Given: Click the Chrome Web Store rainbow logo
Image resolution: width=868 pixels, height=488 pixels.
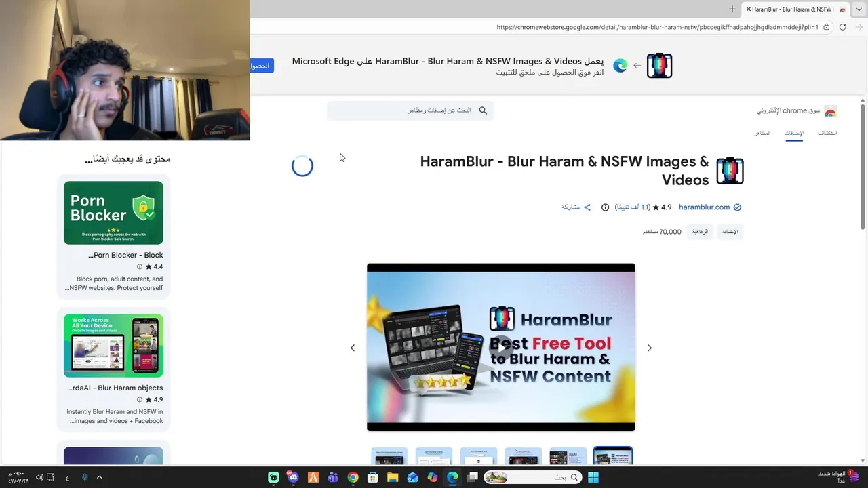Looking at the screenshot, I should (x=830, y=111).
